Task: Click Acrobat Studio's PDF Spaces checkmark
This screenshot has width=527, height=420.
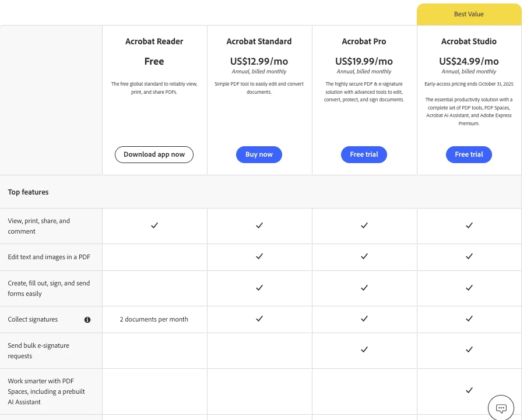Action: [469, 390]
